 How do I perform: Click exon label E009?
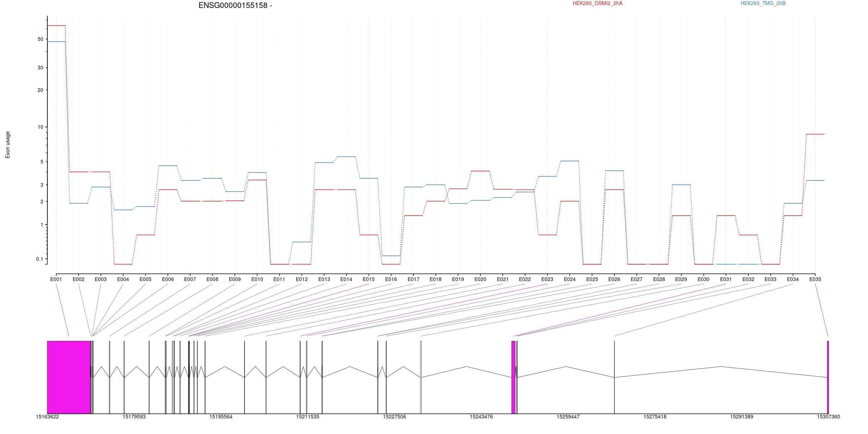pos(235,279)
